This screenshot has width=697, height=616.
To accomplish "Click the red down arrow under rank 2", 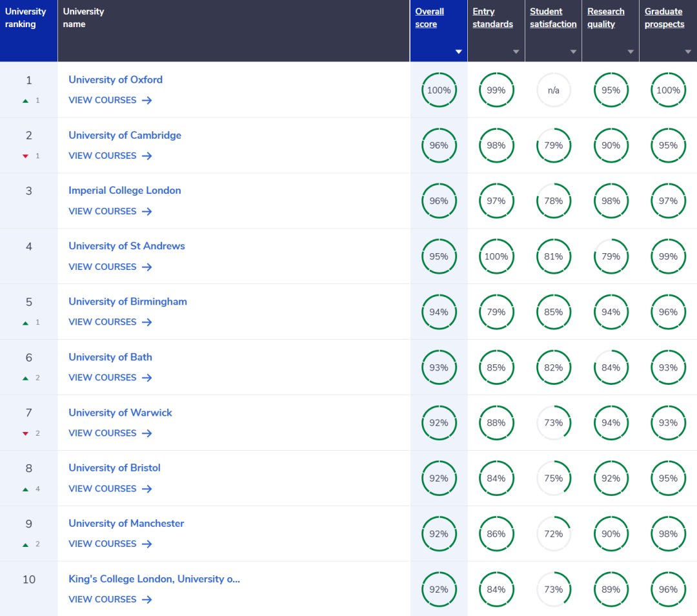I will 26,156.
